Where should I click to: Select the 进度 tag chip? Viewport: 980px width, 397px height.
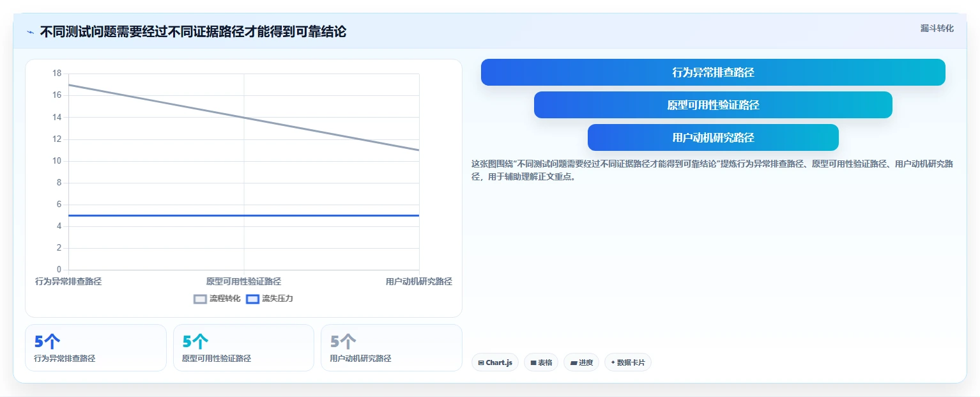tap(581, 362)
